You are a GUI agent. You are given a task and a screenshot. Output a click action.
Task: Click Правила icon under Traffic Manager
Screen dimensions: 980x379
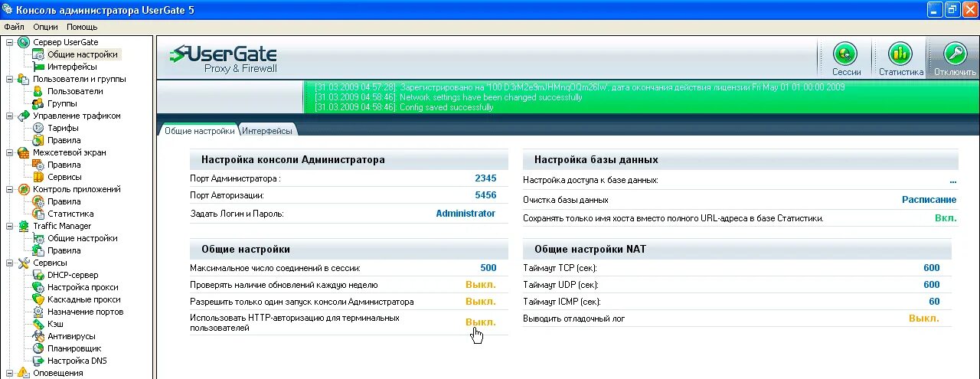click(x=38, y=250)
